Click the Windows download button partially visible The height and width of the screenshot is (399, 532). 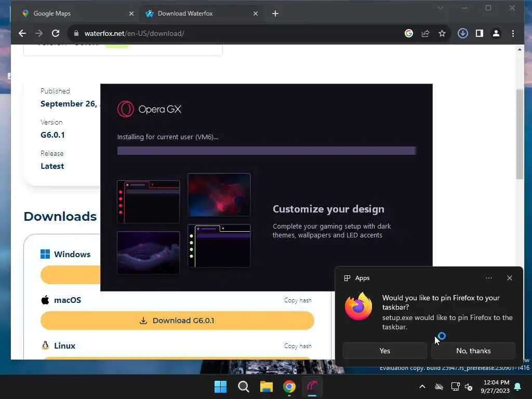71,275
